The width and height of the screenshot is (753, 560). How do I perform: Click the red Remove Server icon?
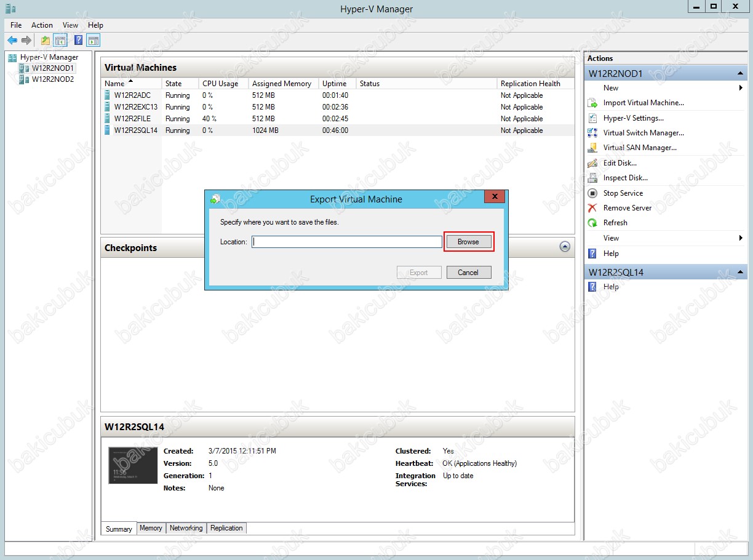click(x=592, y=208)
